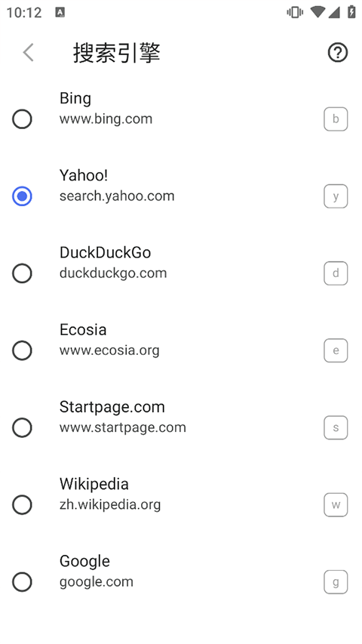
Task: Pick the Wikipedia radio button
Action: [x=22, y=505]
